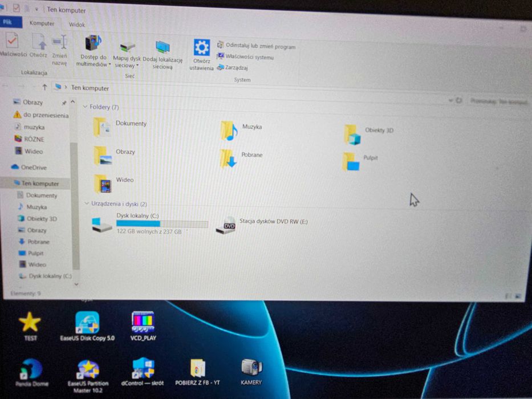Open EaseUS Partition Master 10.2 shortcut
Screen dimensions: 532x399
pos(88,376)
